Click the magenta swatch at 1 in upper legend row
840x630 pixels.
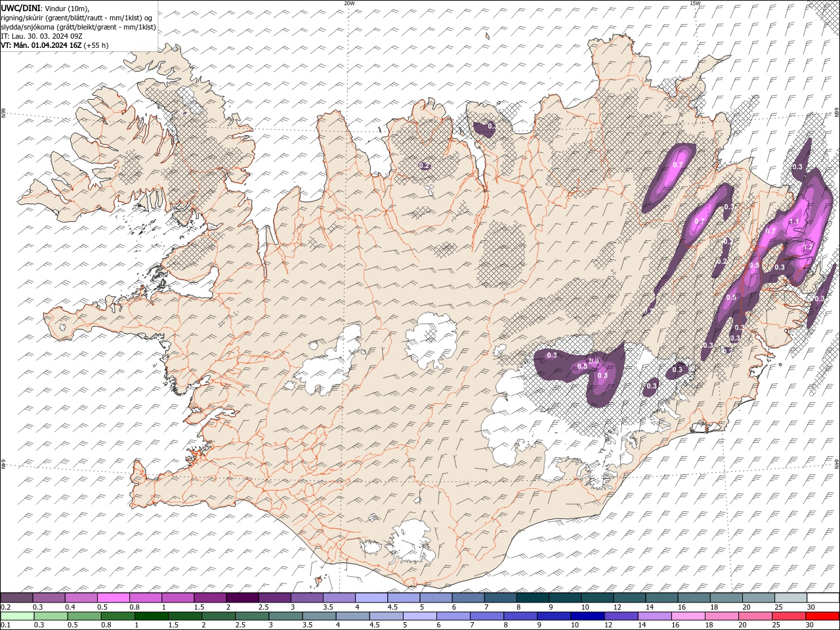(x=178, y=597)
